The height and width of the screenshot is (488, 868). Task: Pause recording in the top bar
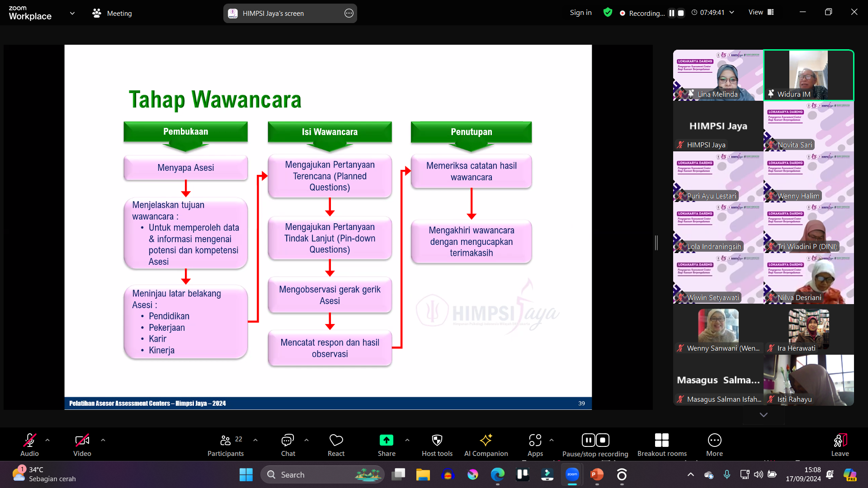(x=672, y=13)
